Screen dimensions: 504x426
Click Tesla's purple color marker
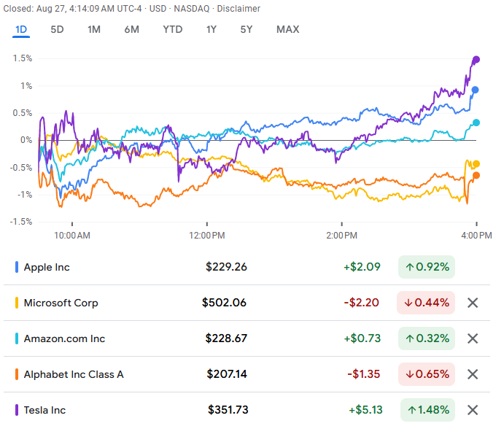pyautogui.click(x=17, y=410)
